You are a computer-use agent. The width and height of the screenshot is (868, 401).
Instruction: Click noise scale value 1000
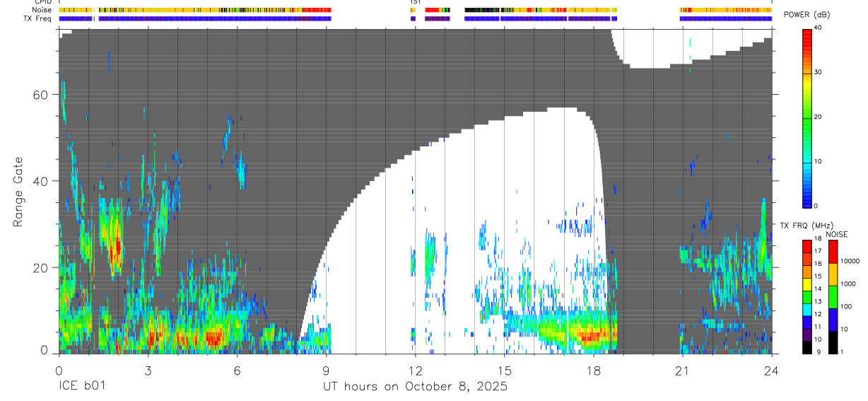pos(848,284)
